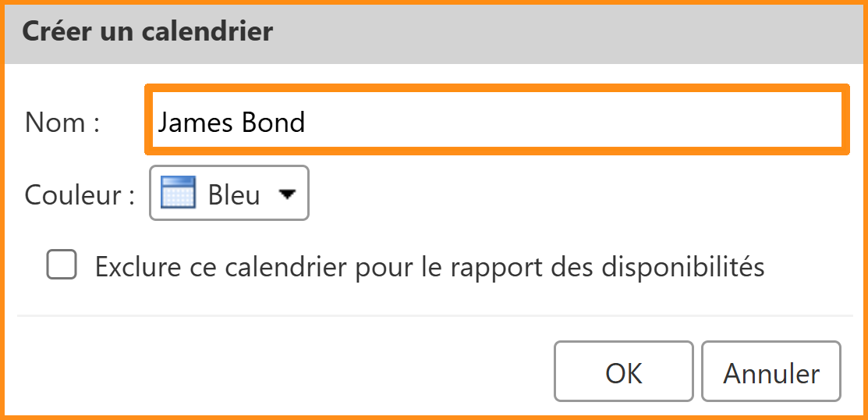Image resolution: width=868 pixels, height=420 pixels.
Task: Click on the "James Bond" text
Action: pos(231,122)
